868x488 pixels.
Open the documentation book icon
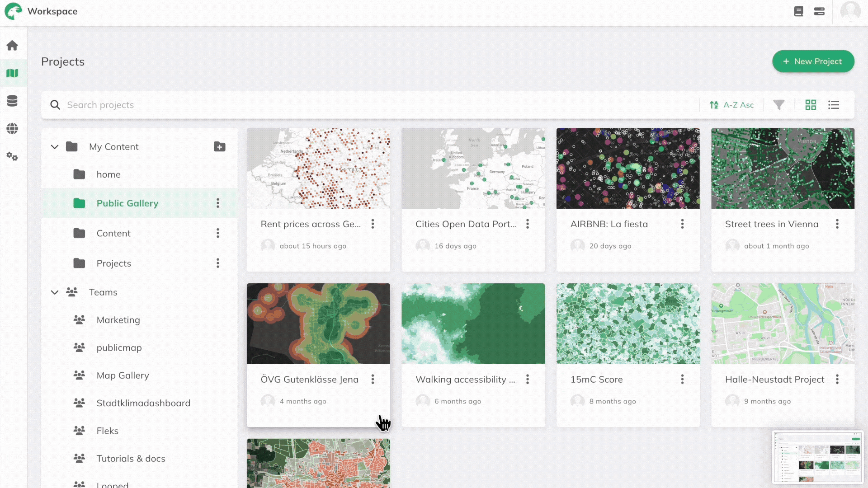click(x=798, y=11)
